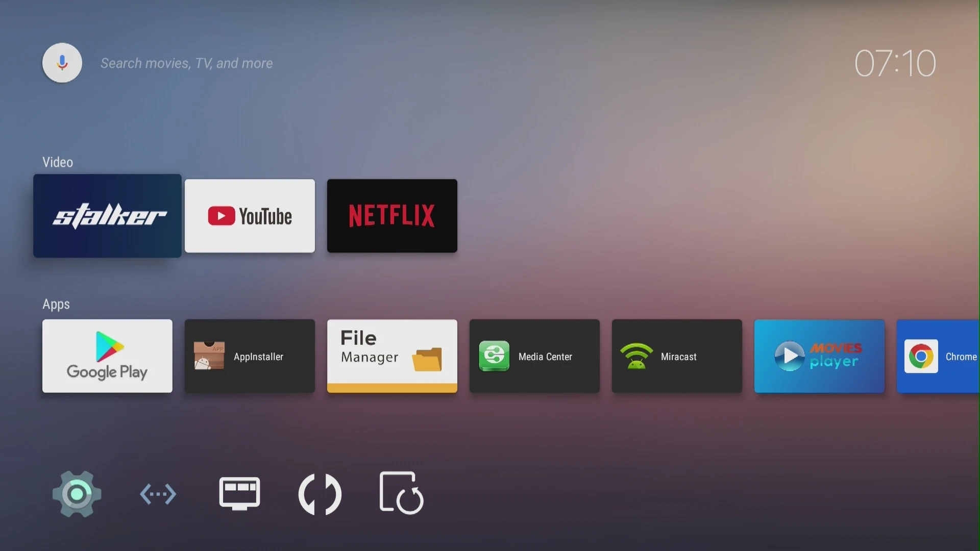Click the voice search button
980x551 pixels.
[62, 63]
